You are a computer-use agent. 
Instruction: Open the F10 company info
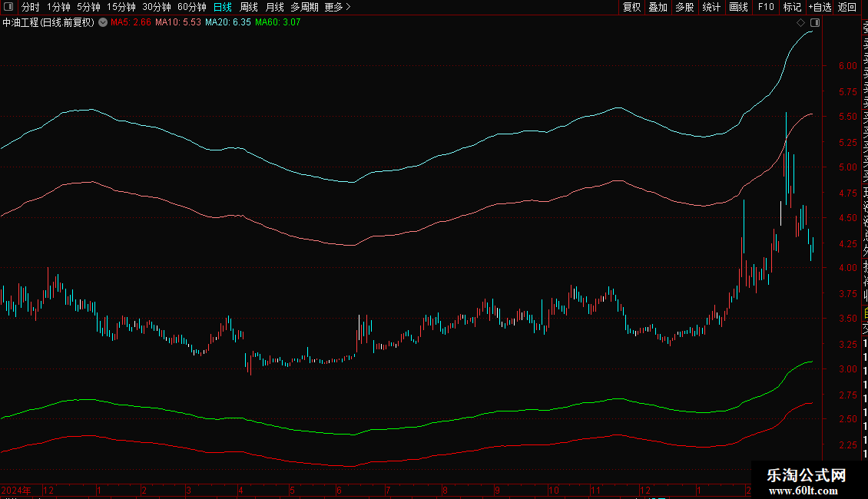coord(766,7)
